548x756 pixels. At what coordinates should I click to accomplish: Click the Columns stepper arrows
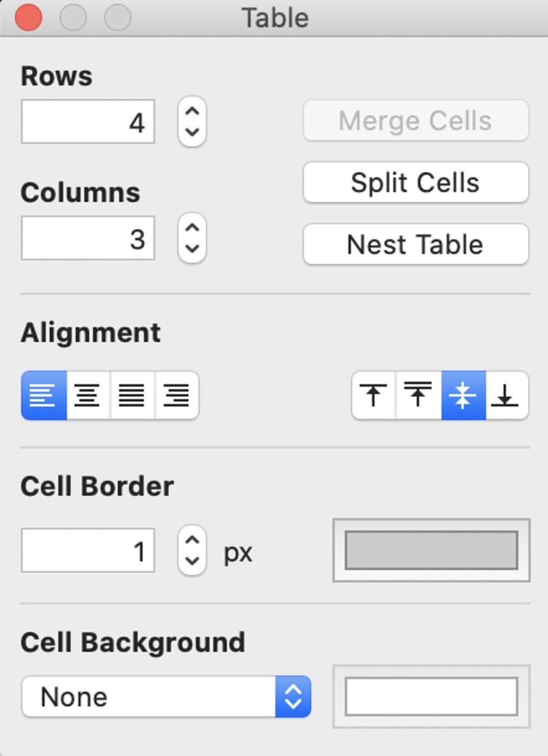[x=192, y=238]
